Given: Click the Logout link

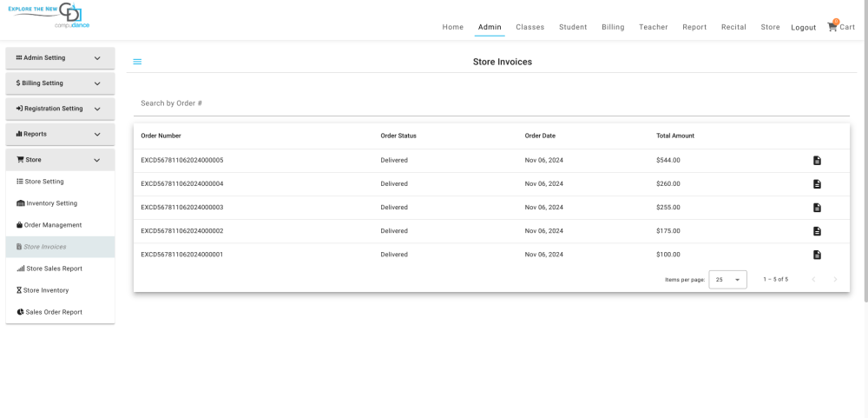Looking at the screenshot, I should pos(803,28).
